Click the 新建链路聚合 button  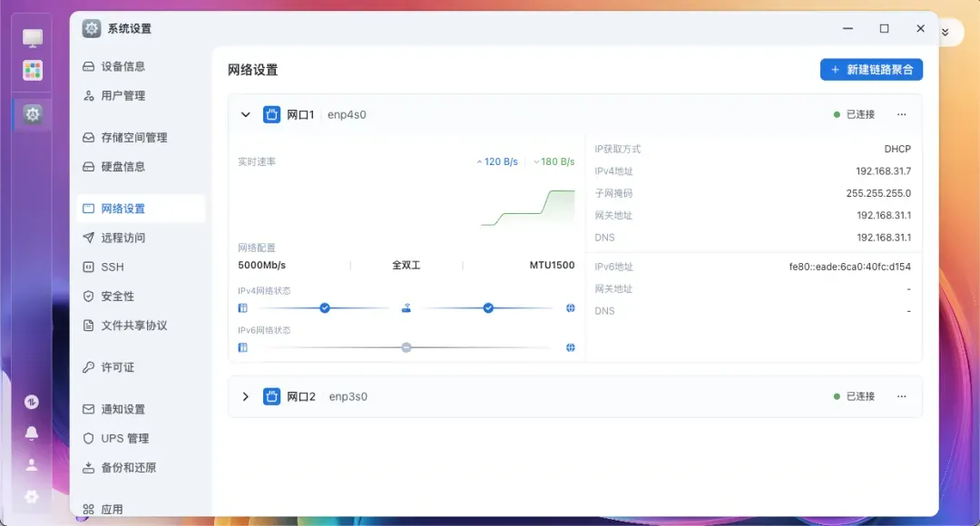[871, 70]
